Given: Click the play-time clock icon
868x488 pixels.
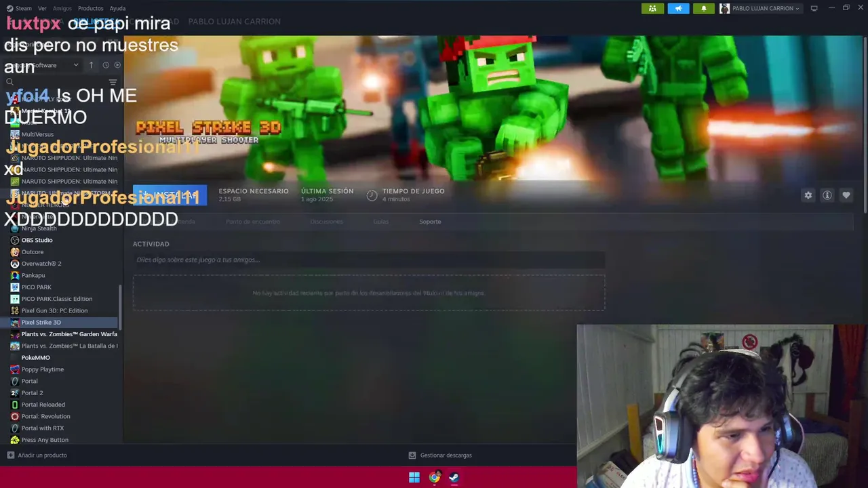Looking at the screenshot, I should click(x=372, y=195).
